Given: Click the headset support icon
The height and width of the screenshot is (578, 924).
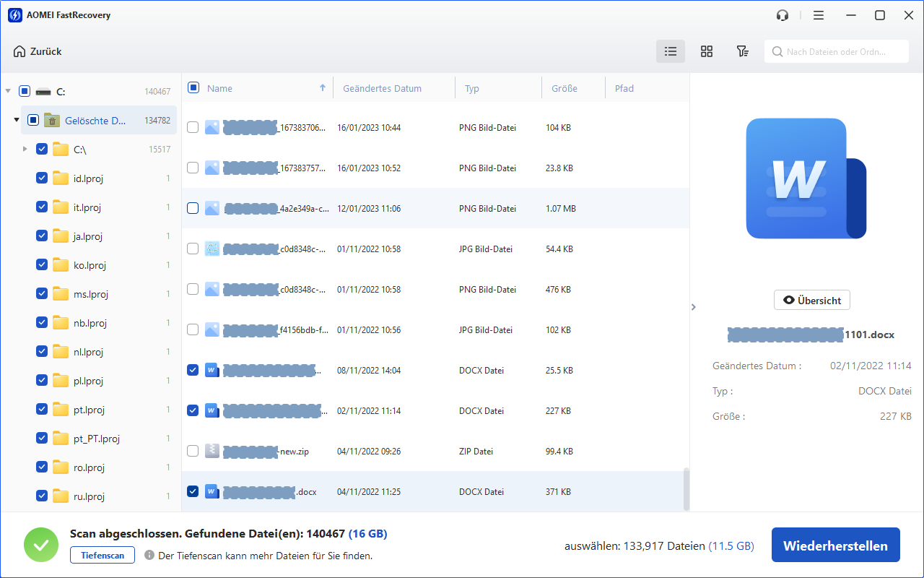Looking at the screenshot, I should coord(783,15).
